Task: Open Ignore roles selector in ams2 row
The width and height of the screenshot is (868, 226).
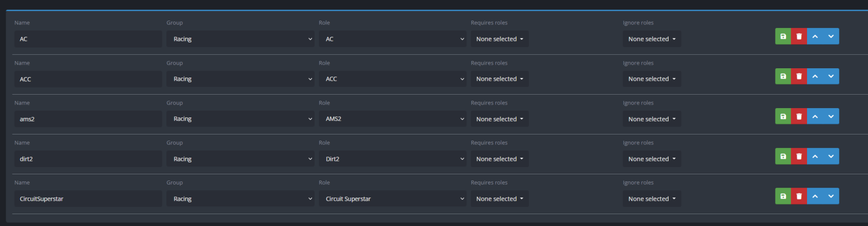Action: tap(652, 119)
